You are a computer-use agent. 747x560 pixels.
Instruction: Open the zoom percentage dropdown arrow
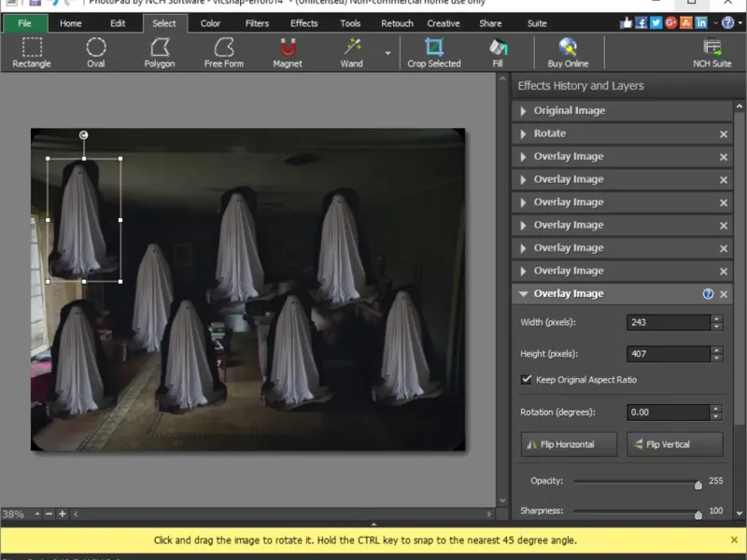coord(37,514)
